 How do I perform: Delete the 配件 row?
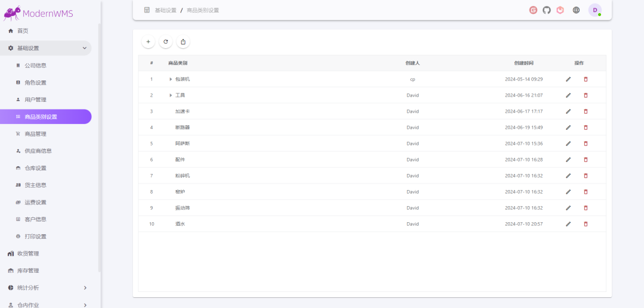coord(586,160)
